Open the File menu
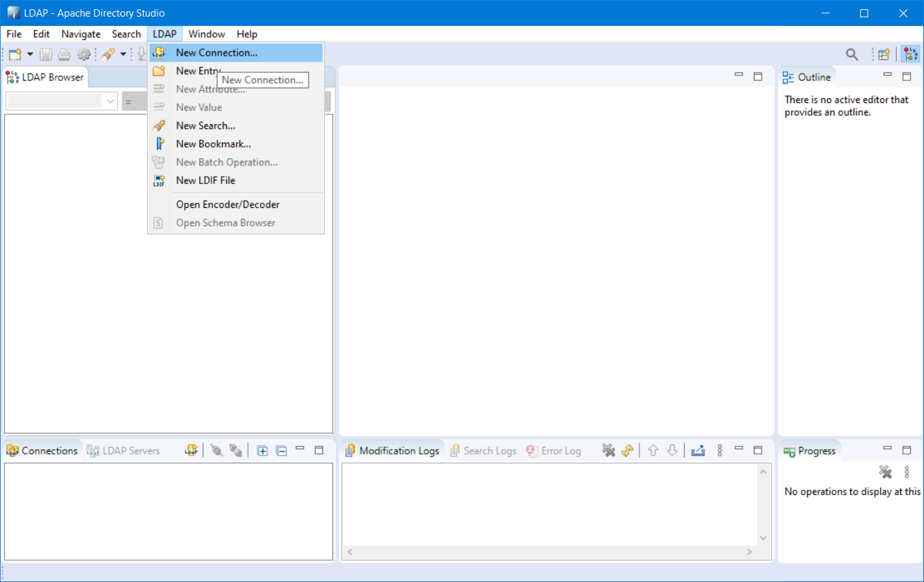This screenshot has width=924, height=582. click(x=14, y=34)
